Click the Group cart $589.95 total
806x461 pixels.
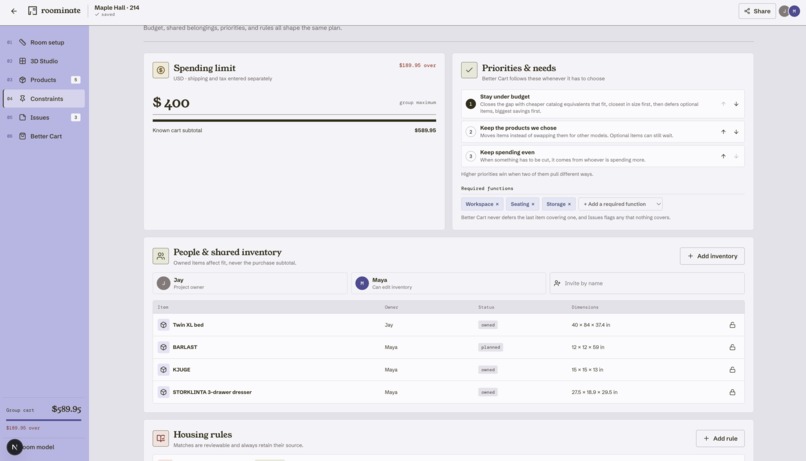click(66, 409)
